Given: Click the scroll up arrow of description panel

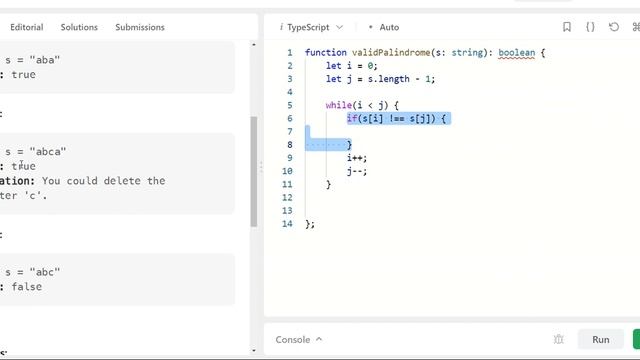Looking at the screenshot, I should pyautogui.click(x=254, y=44).
